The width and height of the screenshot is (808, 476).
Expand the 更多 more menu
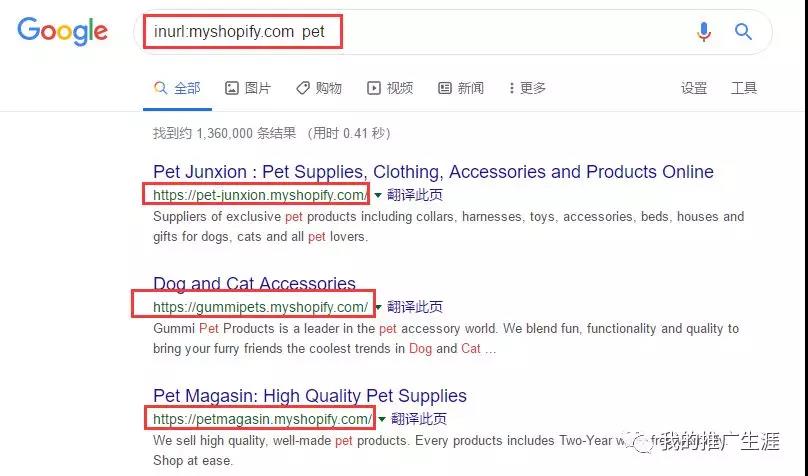(527, 88)
